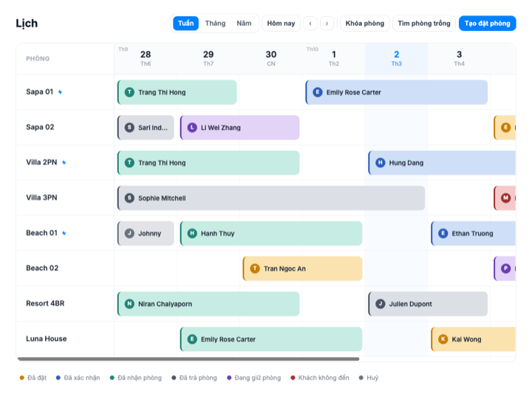Click the H avatar of Hanh Thuy
532x403 pixels.
[192, 233]
